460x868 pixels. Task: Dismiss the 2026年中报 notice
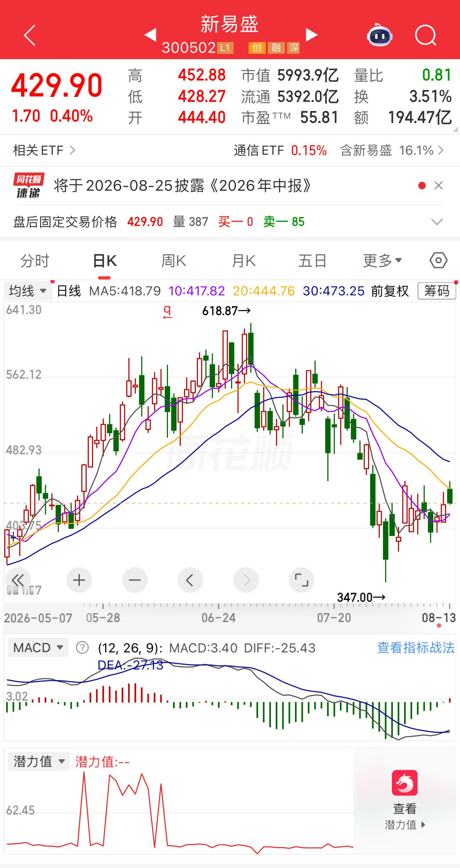click(x=439, y=185)
